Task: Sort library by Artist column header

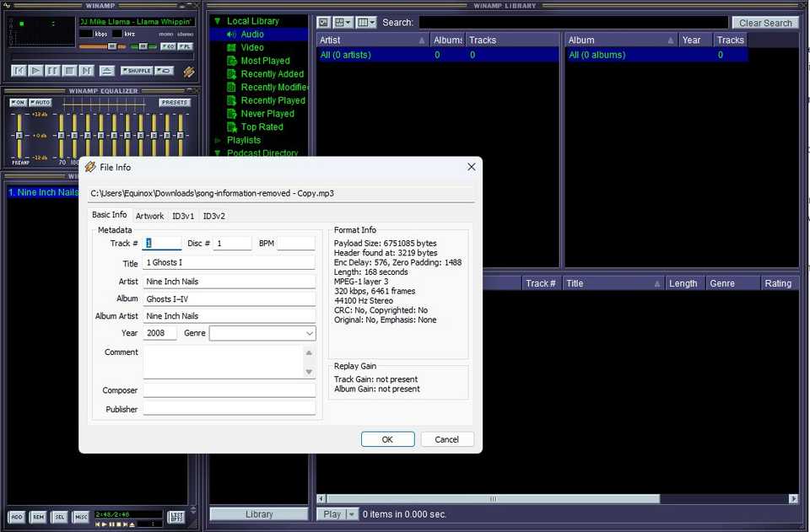Action: click(x=373, y=40)
